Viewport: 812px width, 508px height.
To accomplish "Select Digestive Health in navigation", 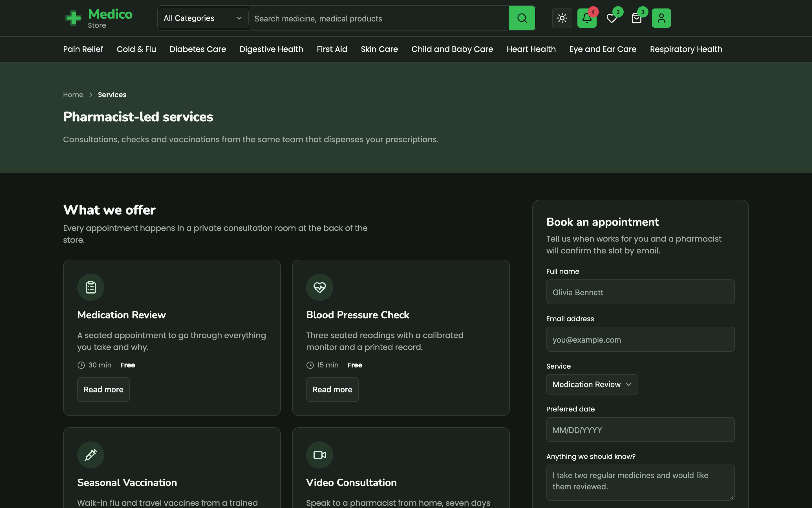I will (x=271, y=49).
